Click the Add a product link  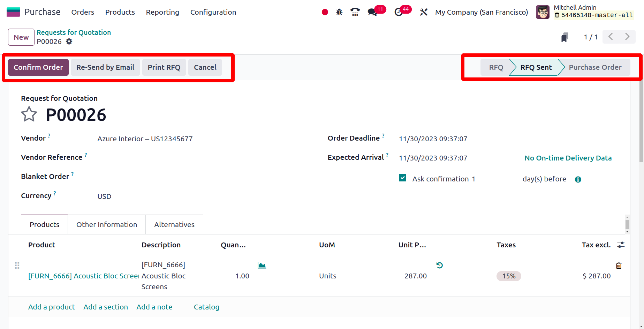click(x=52, y=307)
